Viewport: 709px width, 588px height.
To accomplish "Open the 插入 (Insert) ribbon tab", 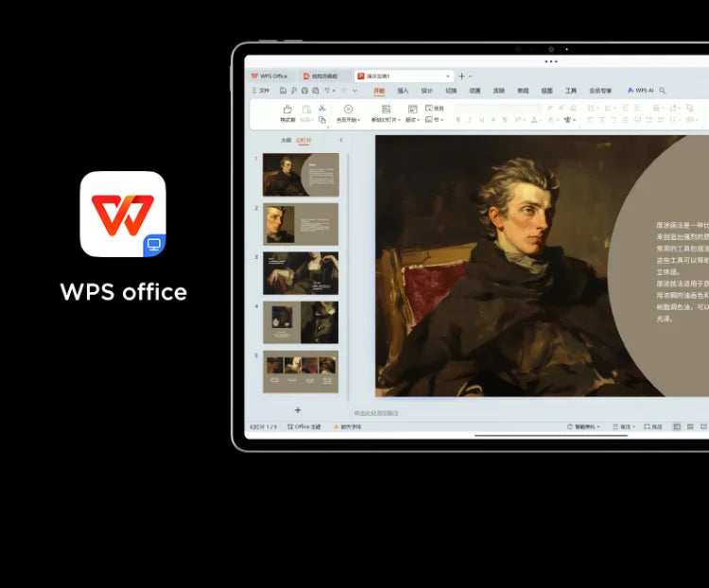I will coord(403,91).
